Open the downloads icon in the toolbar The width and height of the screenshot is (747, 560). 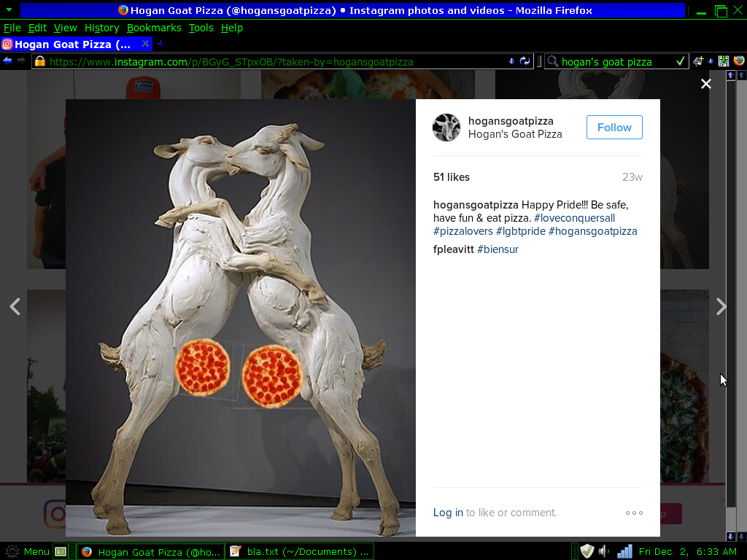[x=724, y=61]
